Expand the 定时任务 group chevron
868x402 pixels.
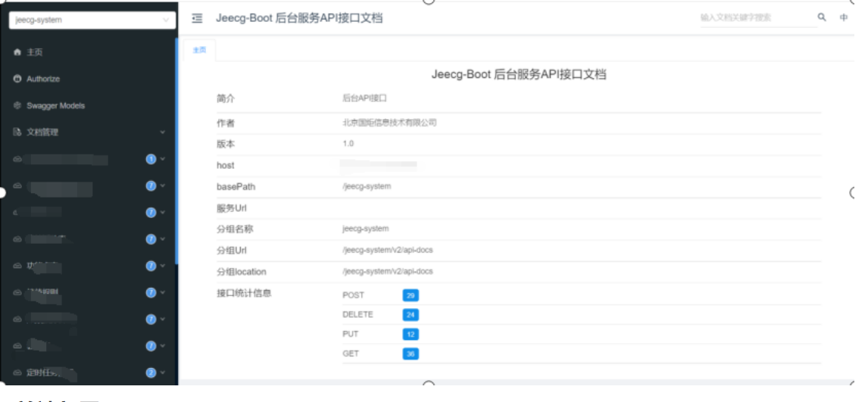(163, 372)
